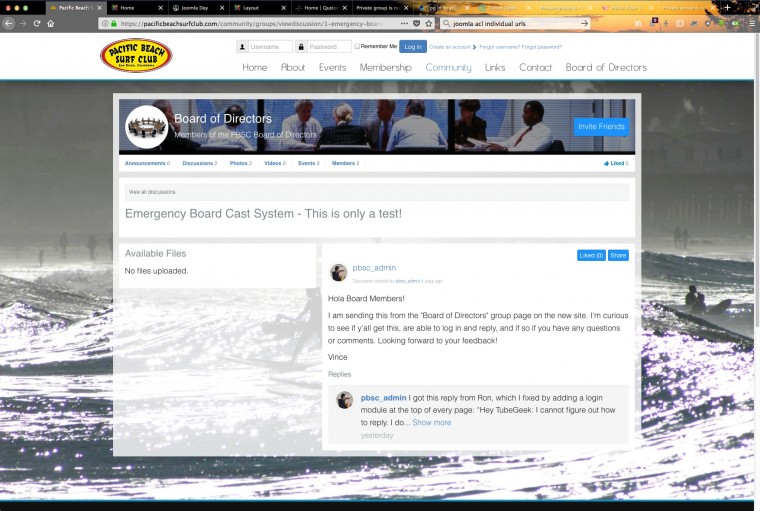Close the Layout tab
Screen dimensions: 760x511
point(283,8)
